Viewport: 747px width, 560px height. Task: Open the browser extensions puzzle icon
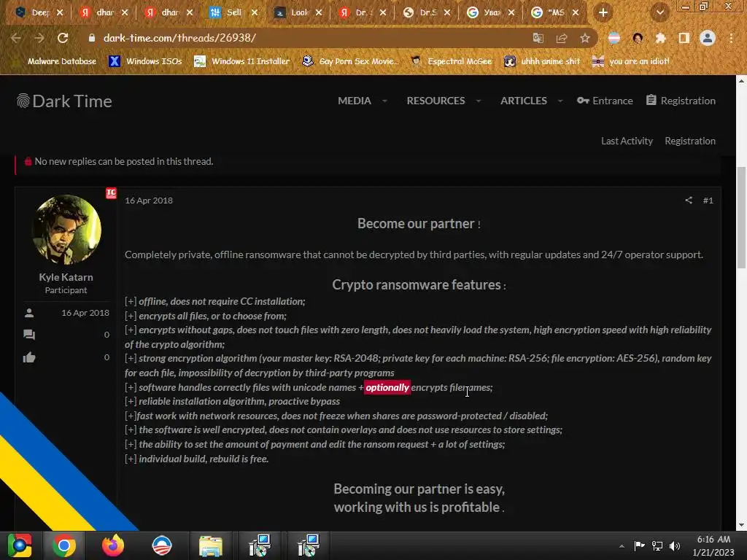(x=660, y=38)
